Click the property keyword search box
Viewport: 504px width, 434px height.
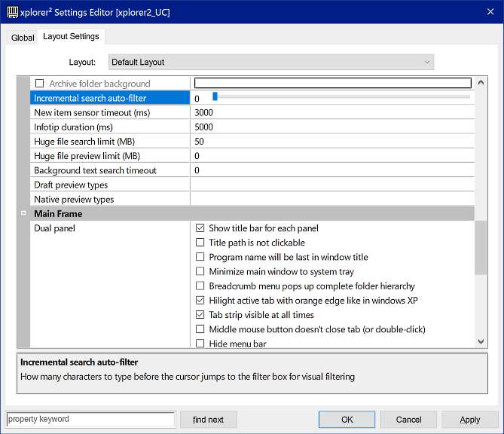[90, 419]
